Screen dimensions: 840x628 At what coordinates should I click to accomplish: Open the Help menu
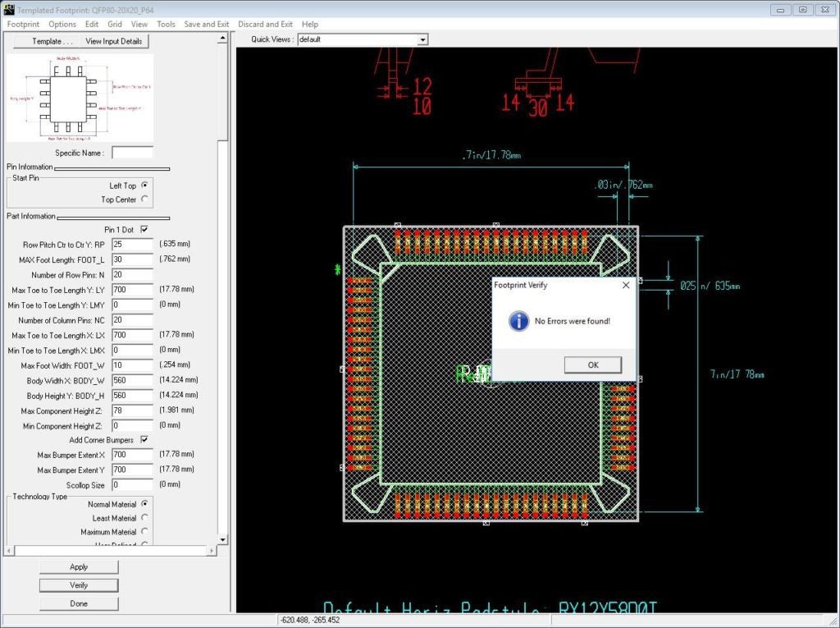[x=309, y=24]
